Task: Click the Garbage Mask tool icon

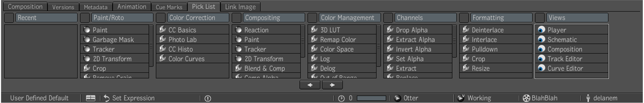Action: pos(87,39)
